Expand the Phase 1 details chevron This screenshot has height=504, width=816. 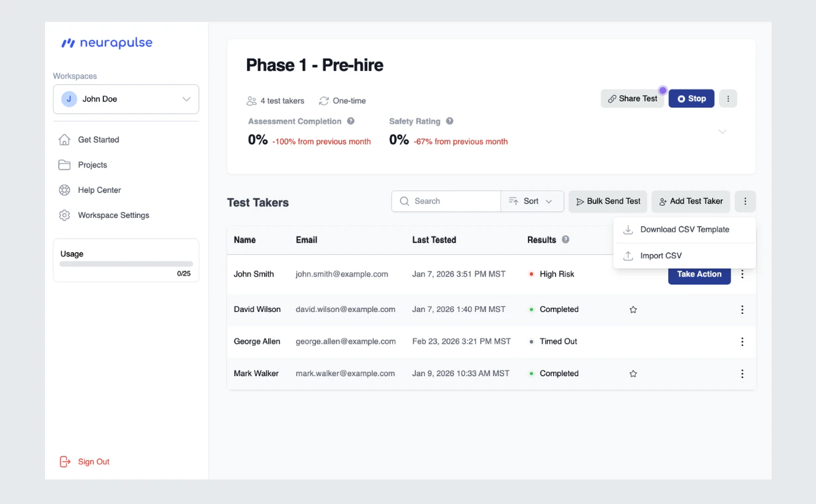pyautogui.click(x=722, y=131)
